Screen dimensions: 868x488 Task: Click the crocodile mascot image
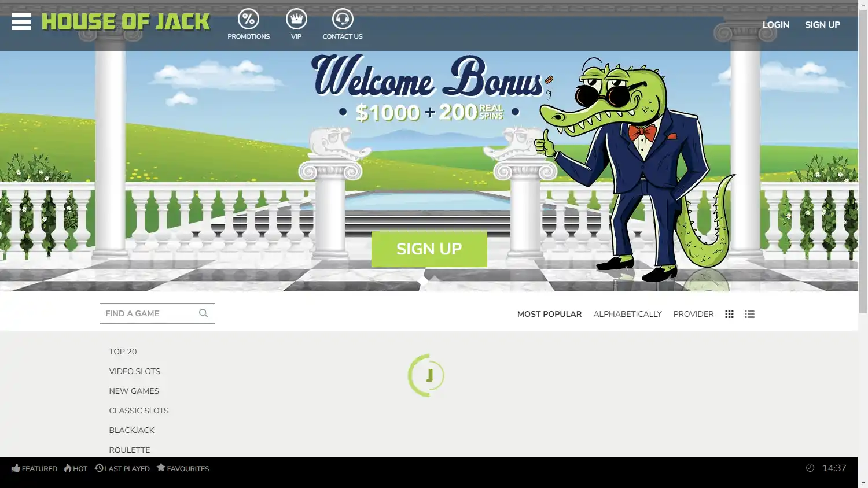[x=637, y=171]
